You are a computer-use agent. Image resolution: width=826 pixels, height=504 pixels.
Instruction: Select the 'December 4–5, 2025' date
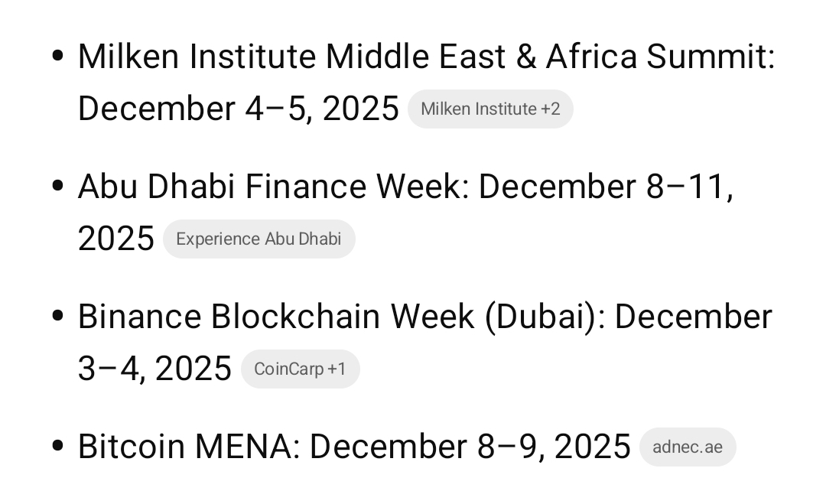pos(238,109)
